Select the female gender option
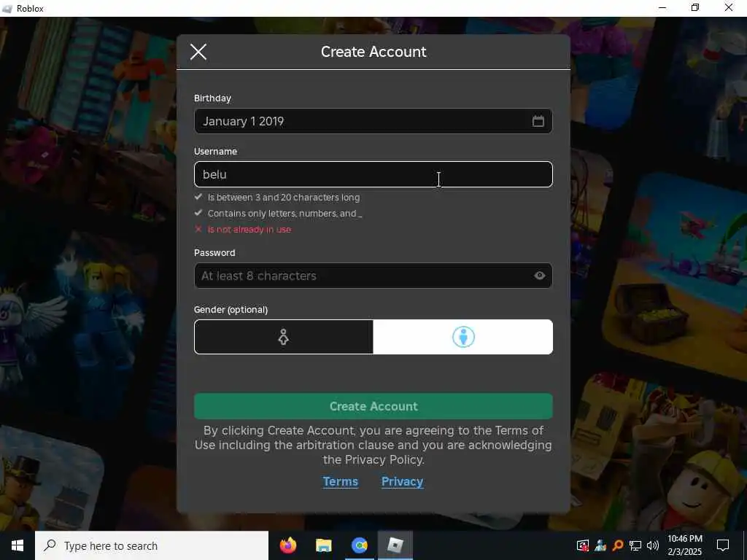The image size is (747, 560). pyautogui.click(x=284, y=337)
